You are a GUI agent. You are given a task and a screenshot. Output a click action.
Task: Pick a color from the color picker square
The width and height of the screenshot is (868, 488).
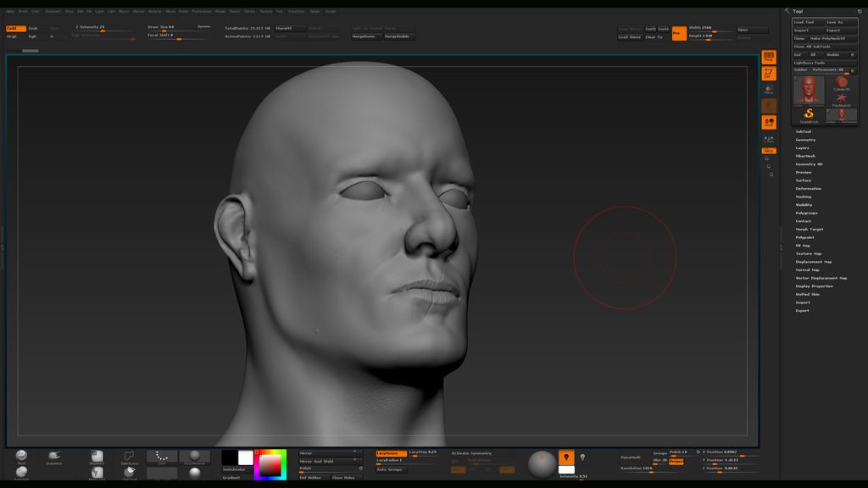coord(270,466)
